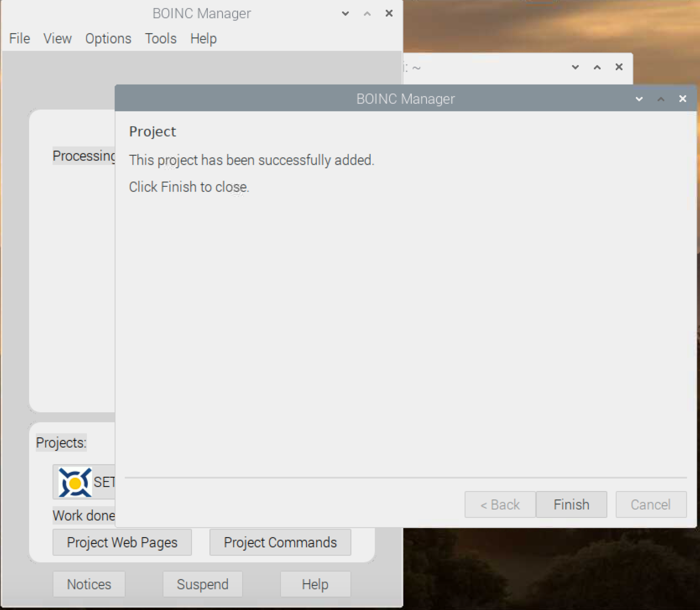Click the Cancel button in the wizard
This screenshot has width=700, height=610.
pos(651,504)
